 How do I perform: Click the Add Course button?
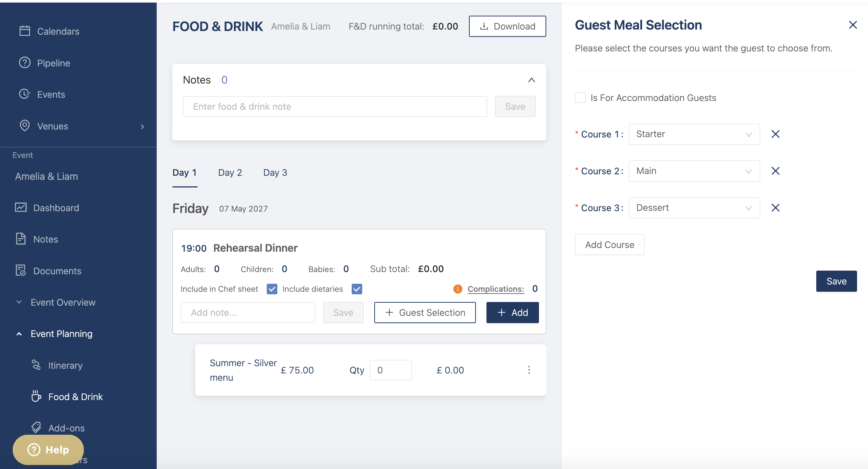click(x=610, y=245)
